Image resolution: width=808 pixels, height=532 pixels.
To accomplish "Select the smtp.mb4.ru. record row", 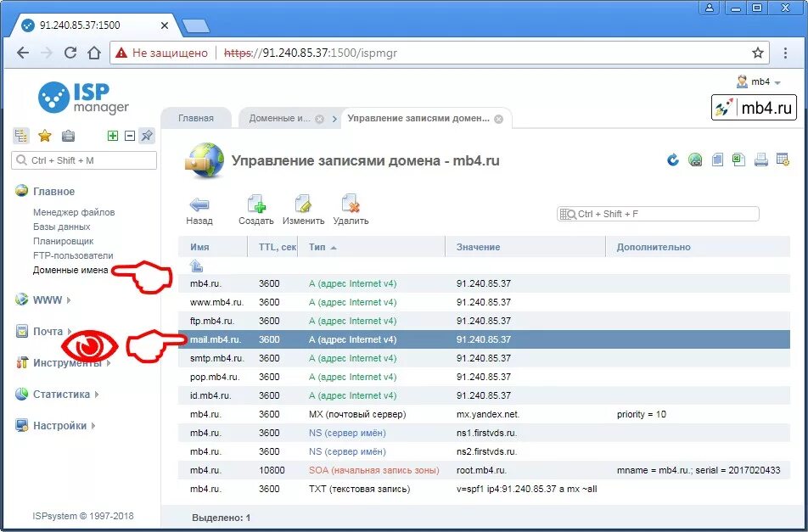I will click(x=484, y=358).
